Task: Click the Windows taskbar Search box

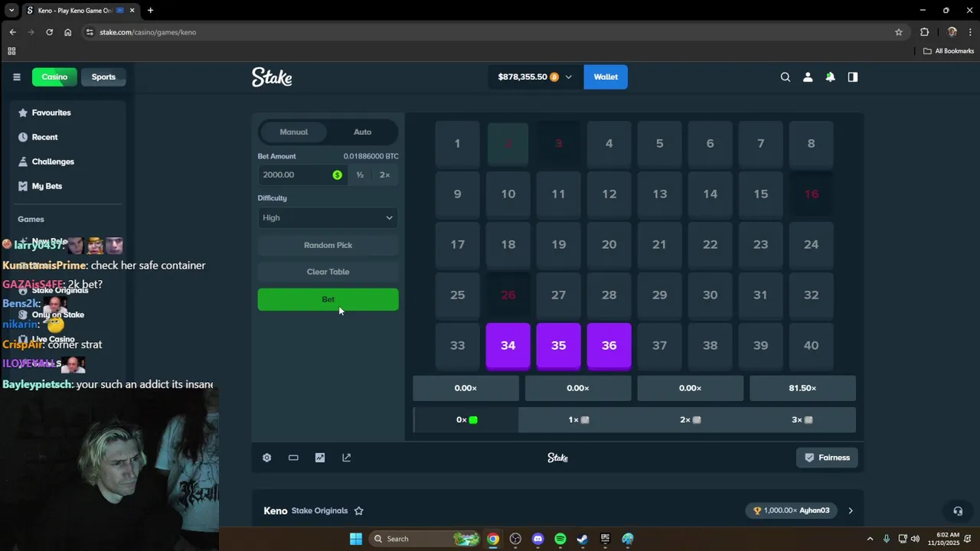Action: point(423,539)
